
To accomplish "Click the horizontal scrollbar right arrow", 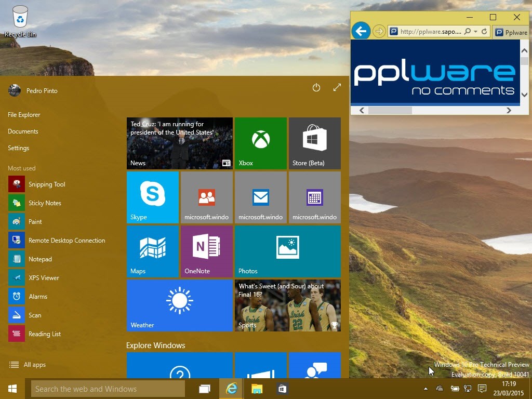I will [509, 110].
